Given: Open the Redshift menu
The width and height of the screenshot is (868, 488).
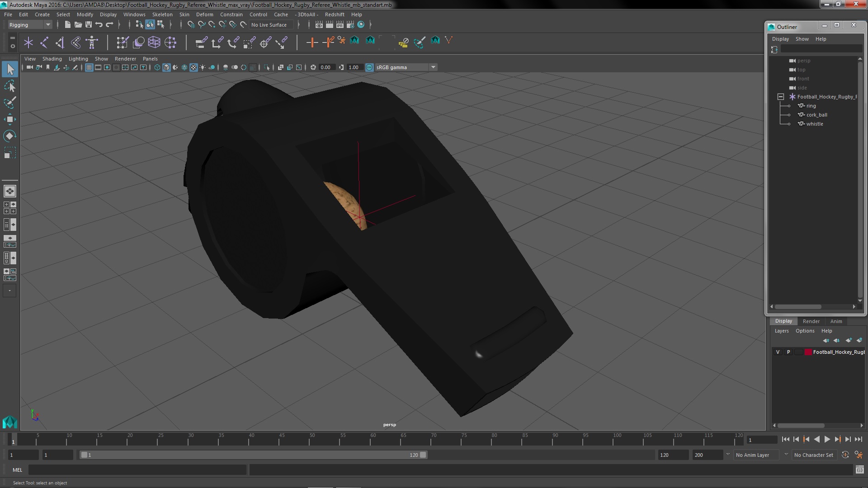Looking at the screenshot, I should [x=335, y=14].
